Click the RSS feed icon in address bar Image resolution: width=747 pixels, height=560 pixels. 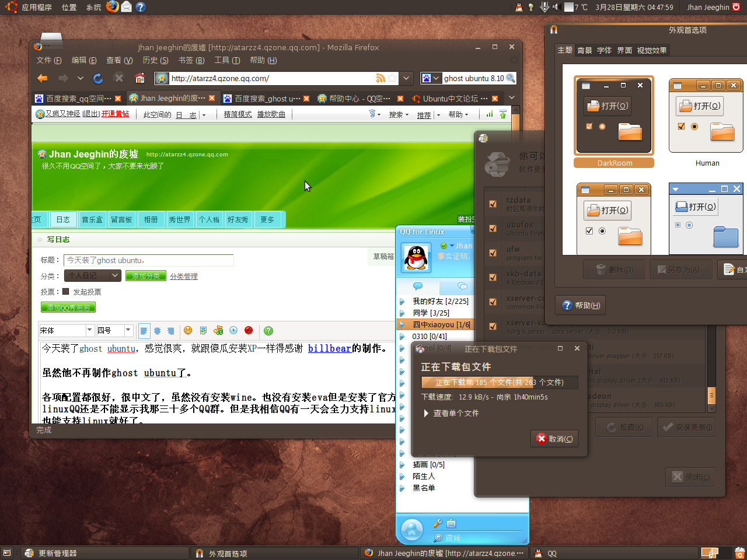[x=381, y=78]
